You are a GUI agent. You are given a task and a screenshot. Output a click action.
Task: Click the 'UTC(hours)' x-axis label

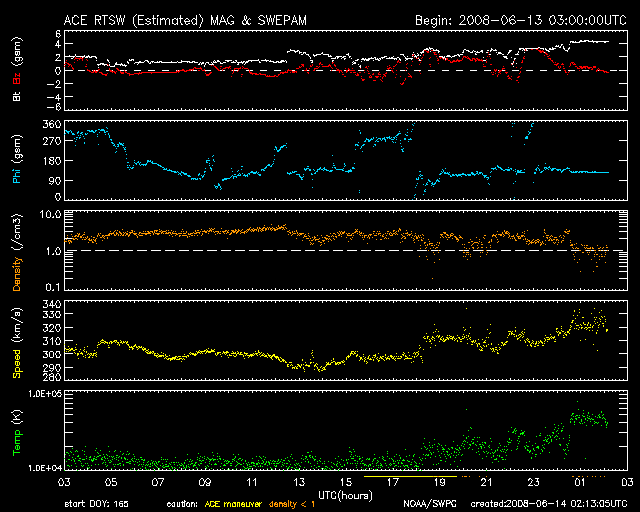click(x=345, y=496)
